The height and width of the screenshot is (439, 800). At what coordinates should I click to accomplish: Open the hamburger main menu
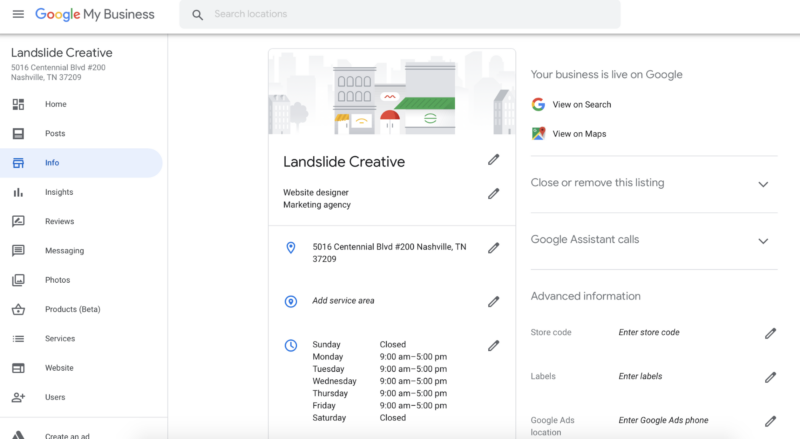tap(18, 14)
